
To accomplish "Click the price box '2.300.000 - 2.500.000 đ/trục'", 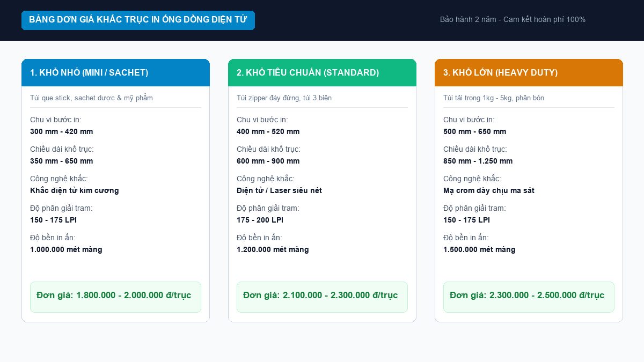I will coord(529,297).
